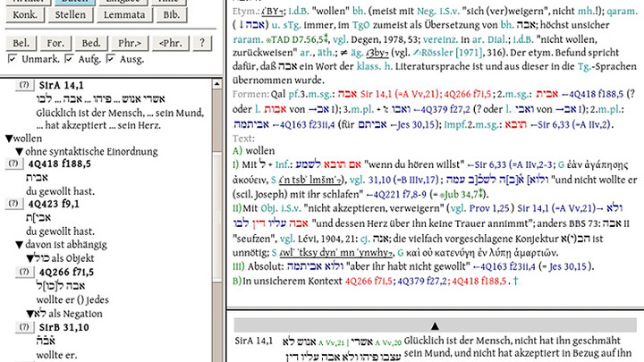Collapse the 'als Objekt' subnode
The width and height of the screenshot is (644, 362).
point(30,258)
